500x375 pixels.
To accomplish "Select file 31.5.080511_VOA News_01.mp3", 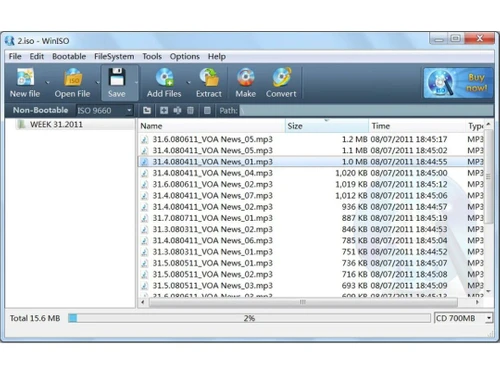I will click(x=311, y=263).
